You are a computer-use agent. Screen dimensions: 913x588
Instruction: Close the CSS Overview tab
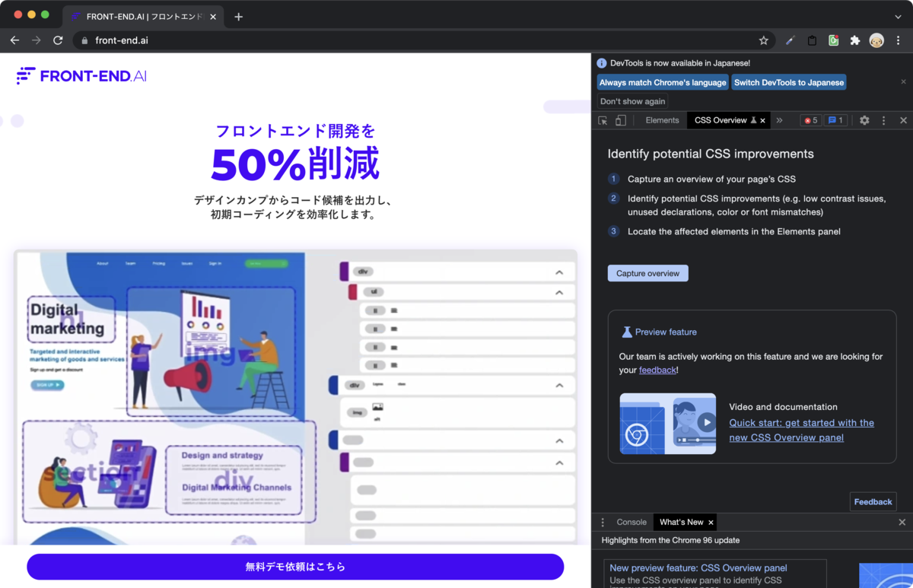click(763, 120)
